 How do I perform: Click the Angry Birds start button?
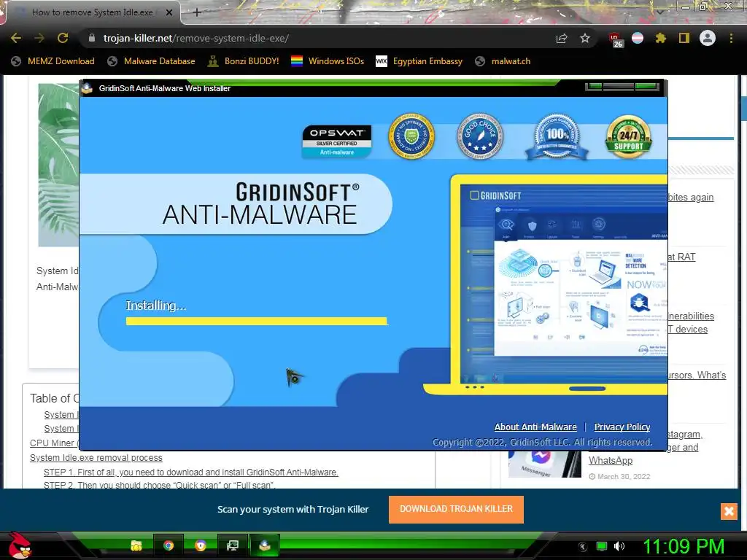(x=20, y=545)
